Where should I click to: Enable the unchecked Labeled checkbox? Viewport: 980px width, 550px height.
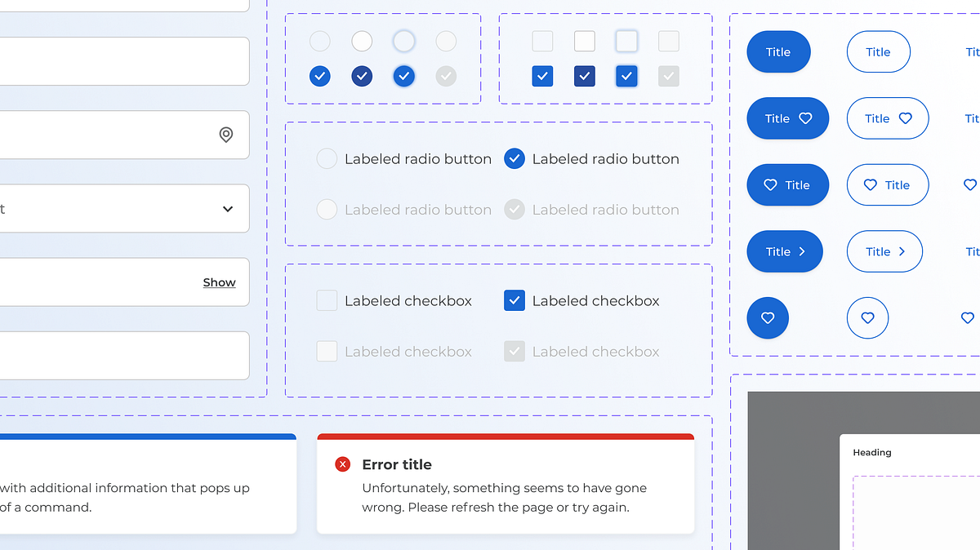[x=327, y=300]
